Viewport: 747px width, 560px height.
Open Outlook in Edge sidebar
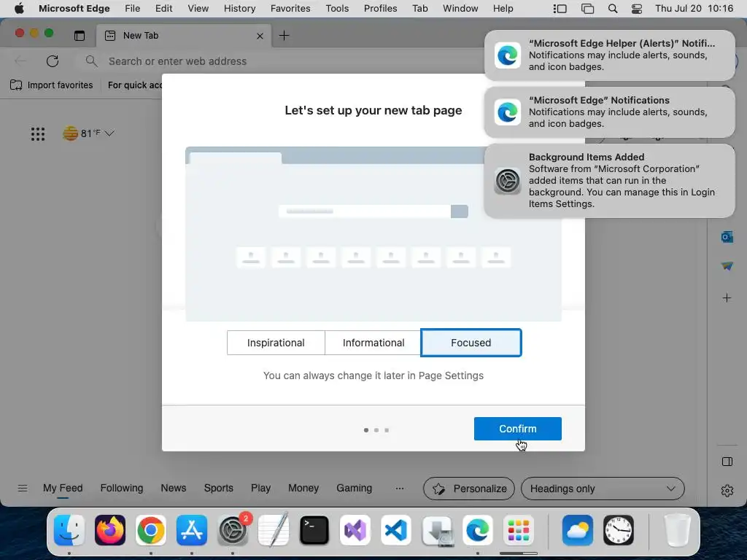click(727, 237)
